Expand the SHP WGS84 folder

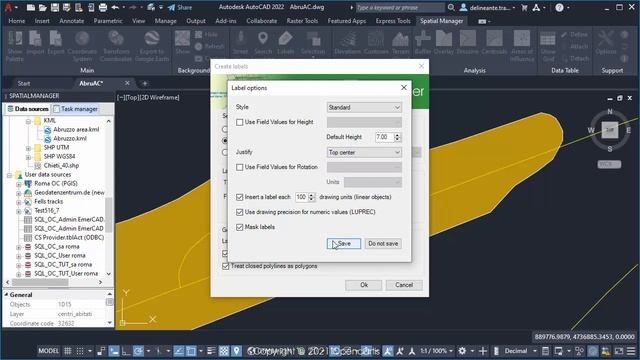(x=28, y=157)
